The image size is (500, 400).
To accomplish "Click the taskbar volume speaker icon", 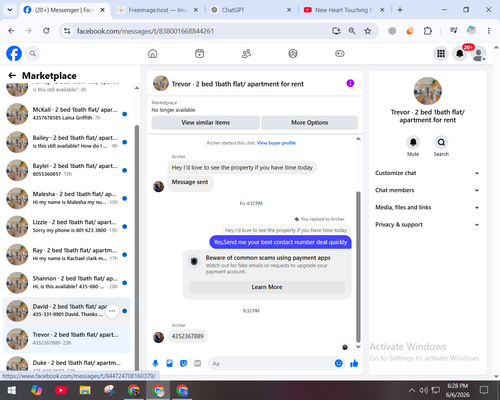I will click(x=423, y=390).
